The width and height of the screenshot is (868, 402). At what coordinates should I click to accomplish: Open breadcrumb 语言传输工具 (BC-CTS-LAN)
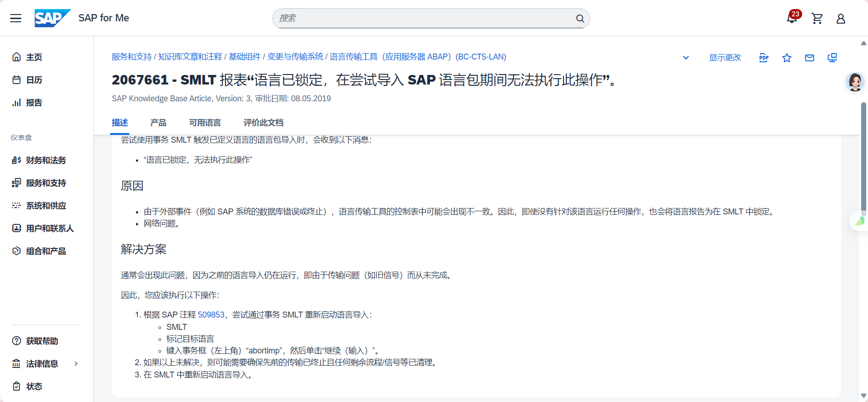[x=418, y=57]
